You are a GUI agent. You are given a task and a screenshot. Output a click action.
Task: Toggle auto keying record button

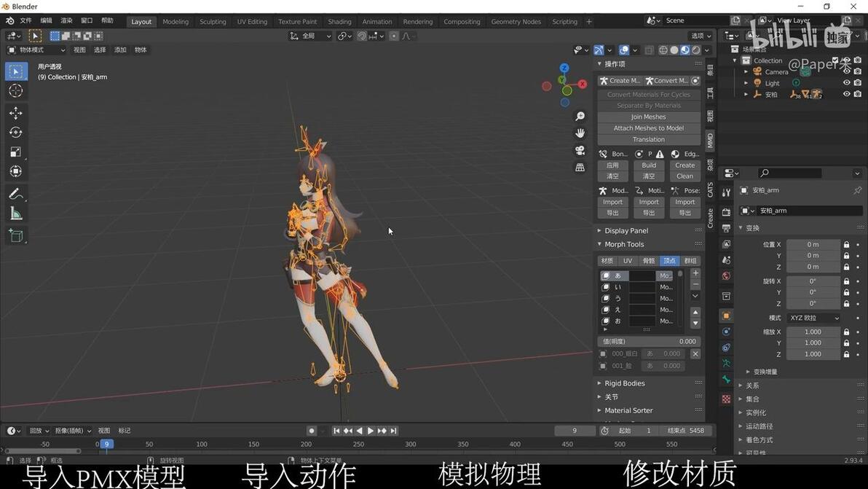tap(312, 430)
